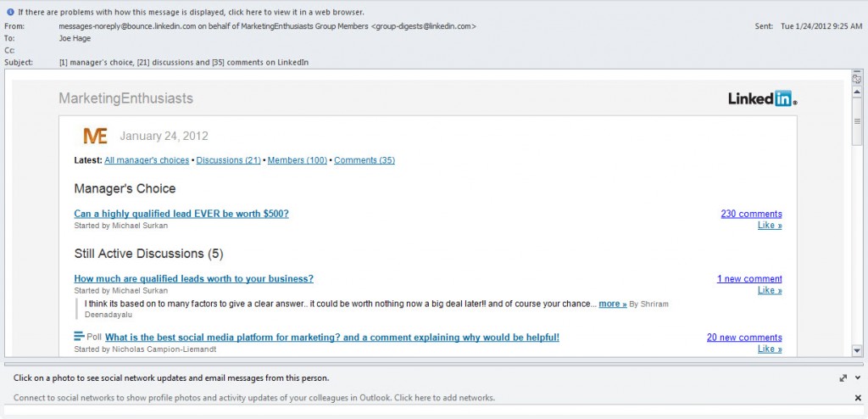This screenshot has width=868, height=419.
Task: Click the Poll icon beside the social media question
Action: pyautogui.click(x=79, y=337)
